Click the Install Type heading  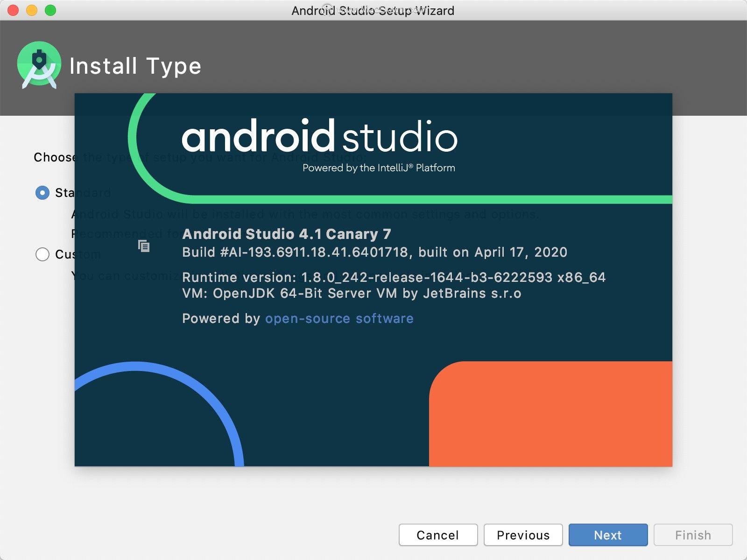135,66
